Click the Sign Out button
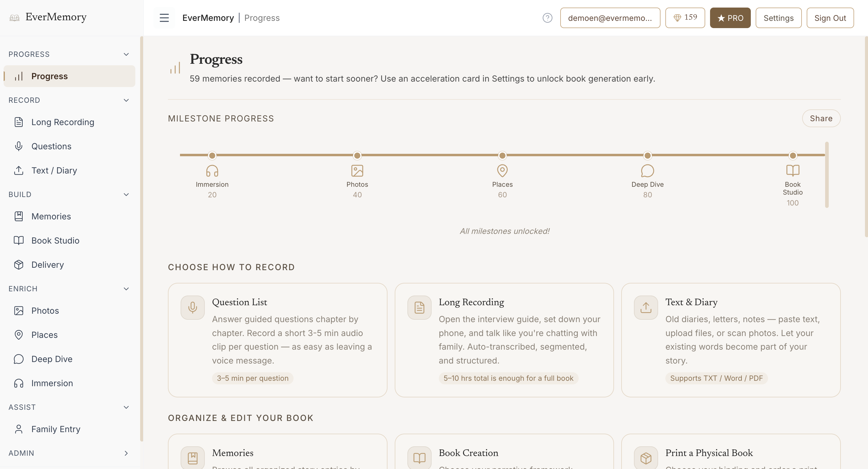868x469 pixels. coord(830,18)
